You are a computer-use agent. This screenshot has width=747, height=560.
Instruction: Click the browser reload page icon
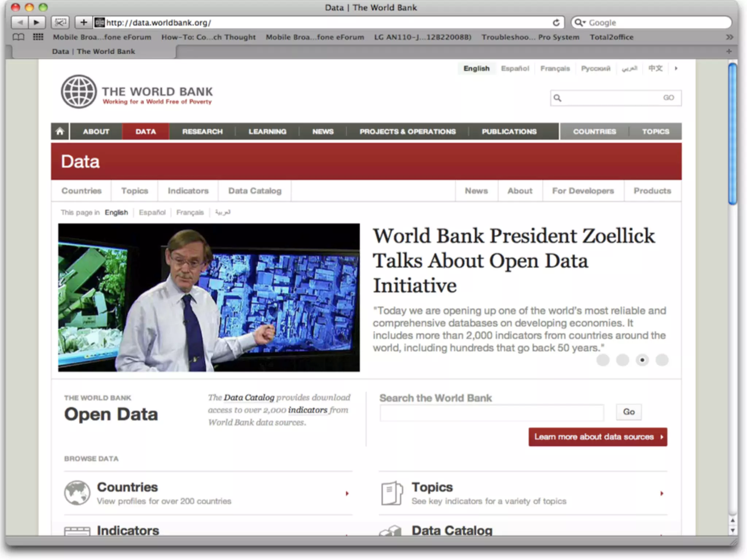click(x=556, y=23)
